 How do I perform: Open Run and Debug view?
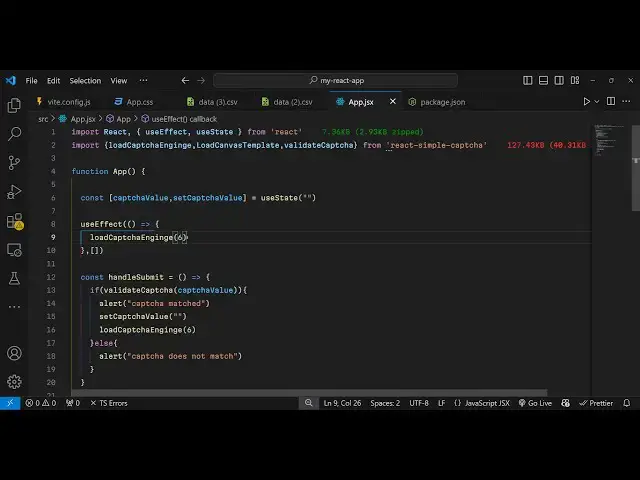[x=14, y=192]
